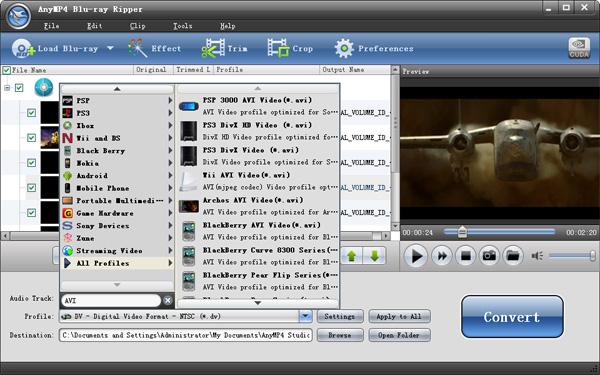Open the Tools menu
This screenshot has height=375, width=600.
183,26
